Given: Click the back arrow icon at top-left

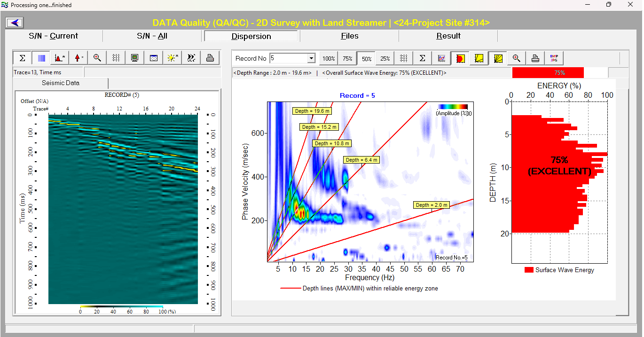Looking at the screenshot, I should click(15, 23).
